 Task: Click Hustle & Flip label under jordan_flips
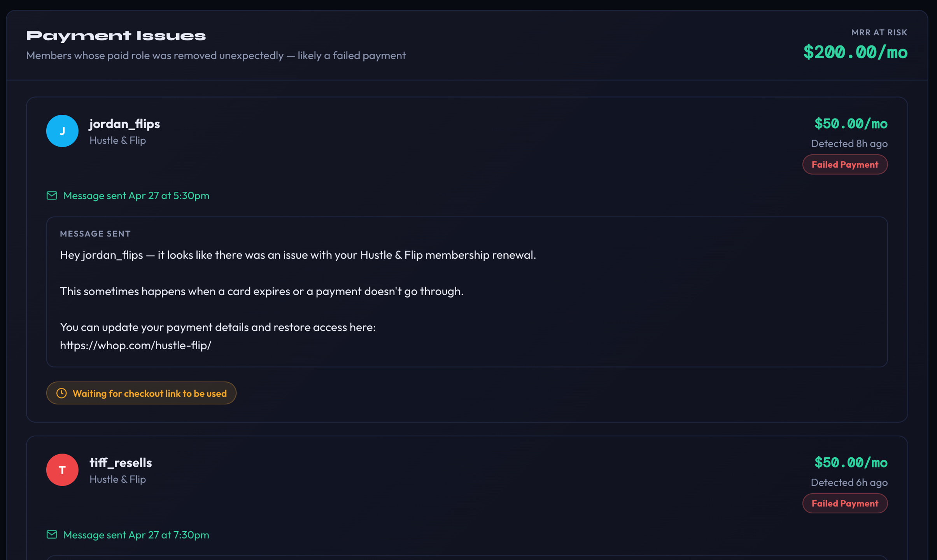117,140
